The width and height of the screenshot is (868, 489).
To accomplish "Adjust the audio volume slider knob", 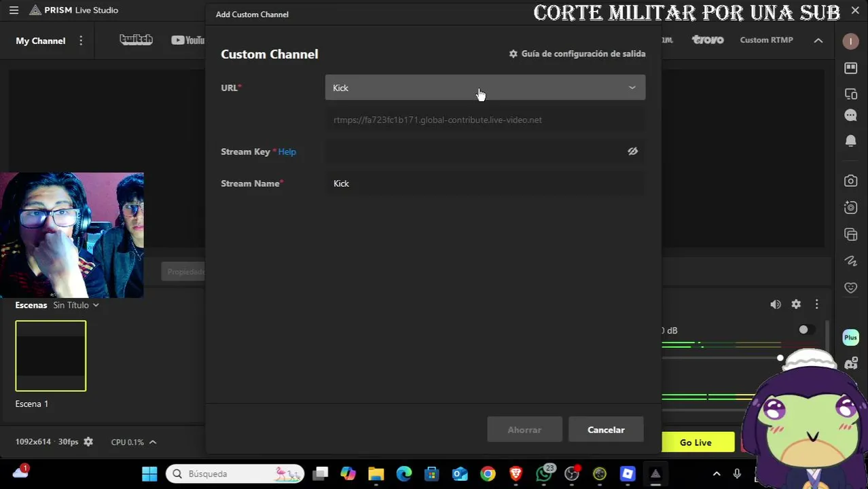I will pos(780,358).
